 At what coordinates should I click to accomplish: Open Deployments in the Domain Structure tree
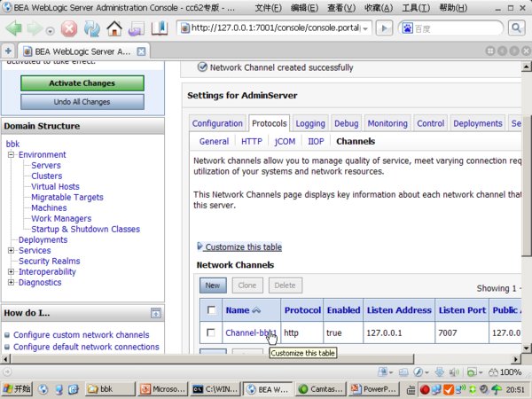click(43, 240)
